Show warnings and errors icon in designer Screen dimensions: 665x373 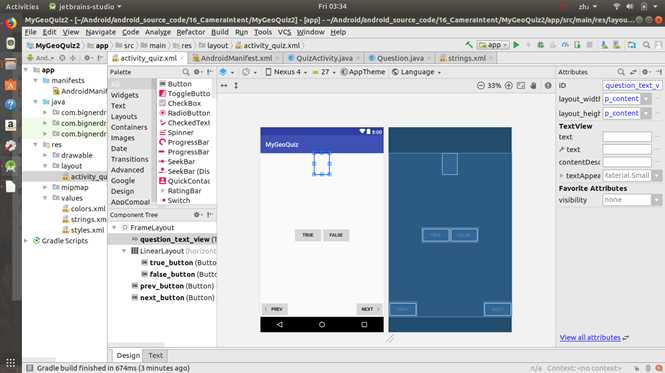pyautogui.click(x=548, y=85)
